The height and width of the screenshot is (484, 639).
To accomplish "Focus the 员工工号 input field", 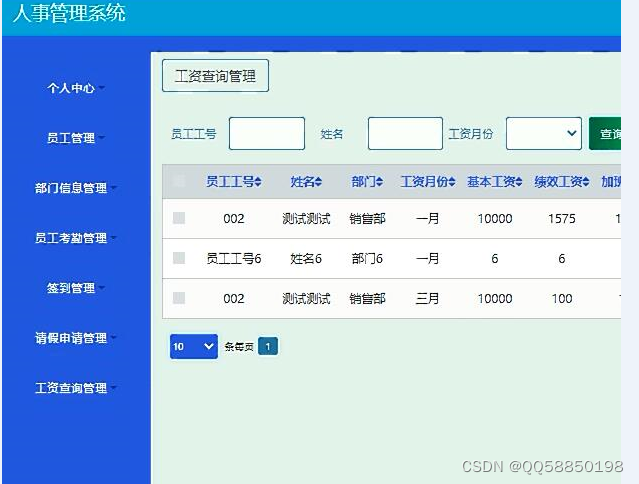I will pyautogui.click(x=267, y=134).
